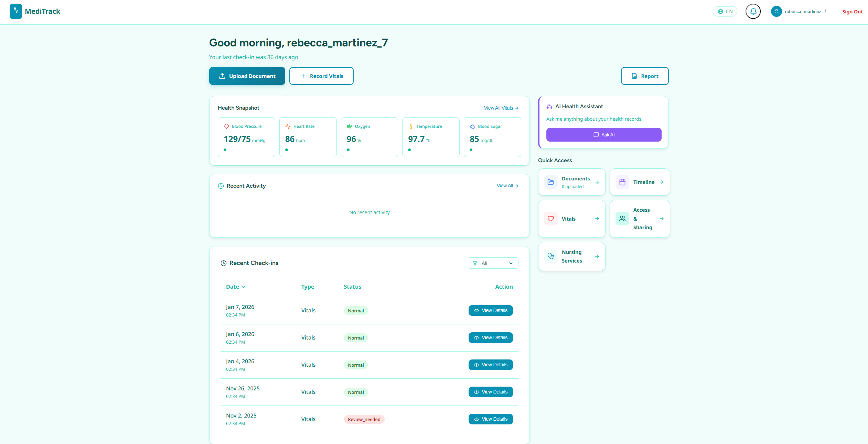Image resolution: width=868 pixels, height=444 pixels.
Task: View details for Nov 2, 2025 check-in
Action: (x=490, y=419)
